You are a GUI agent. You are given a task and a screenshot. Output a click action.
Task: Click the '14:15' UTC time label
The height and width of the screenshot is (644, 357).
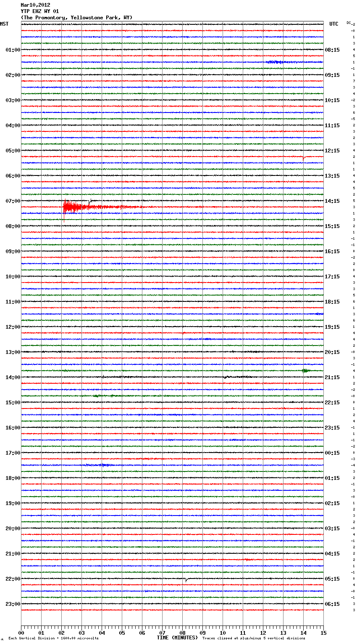coord(332,201)
